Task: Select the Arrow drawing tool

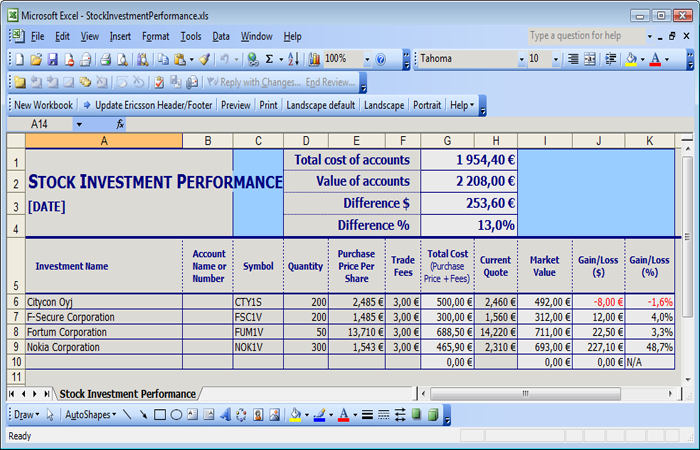Action: click(x=144, y=414)
